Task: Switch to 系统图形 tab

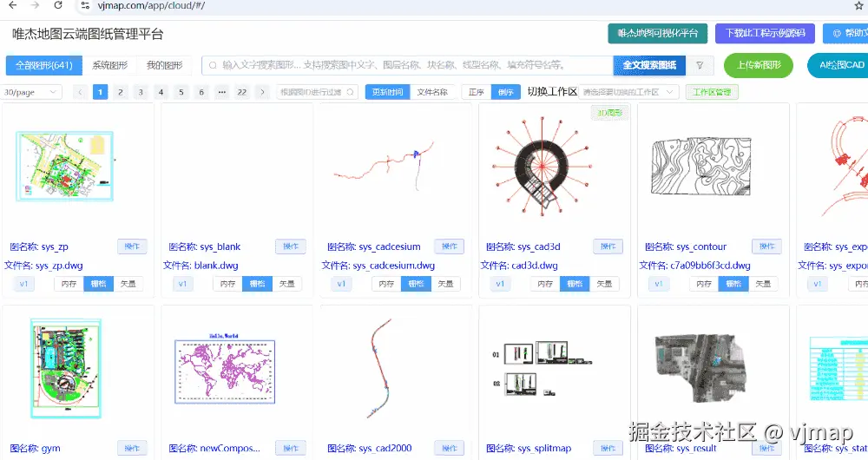Action: pos(109,65)
